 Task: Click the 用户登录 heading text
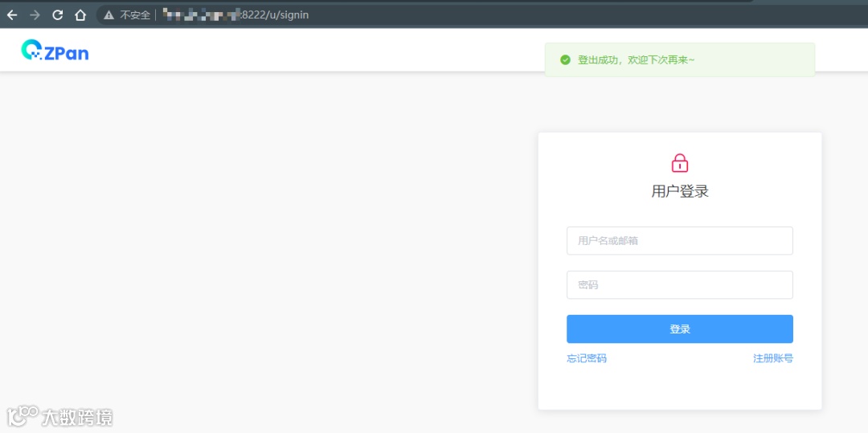click(680, 191)
